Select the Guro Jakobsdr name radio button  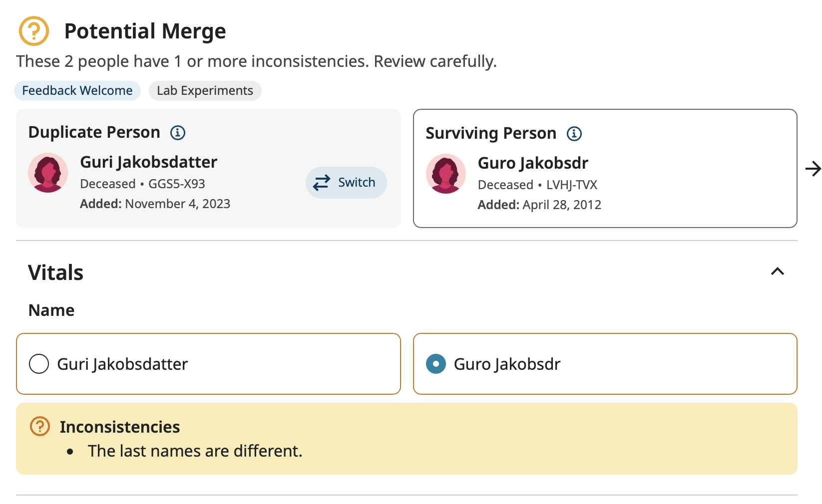[x=436, y=364]
